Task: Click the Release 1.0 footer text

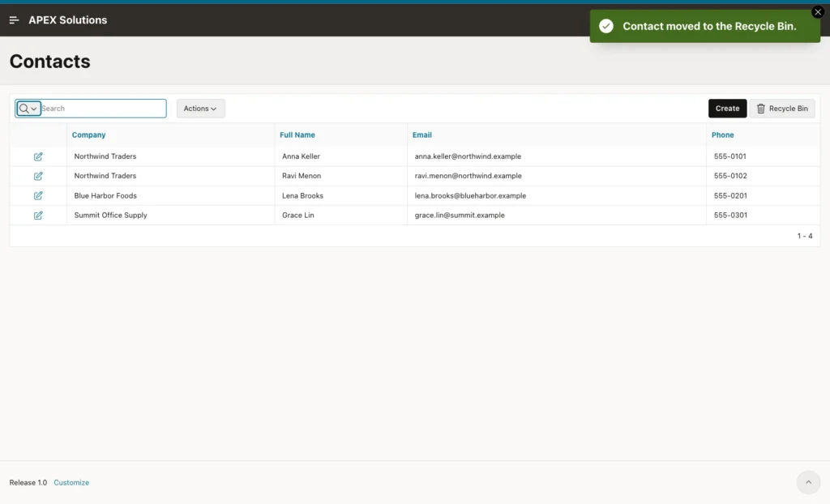Action: (28, 483)
